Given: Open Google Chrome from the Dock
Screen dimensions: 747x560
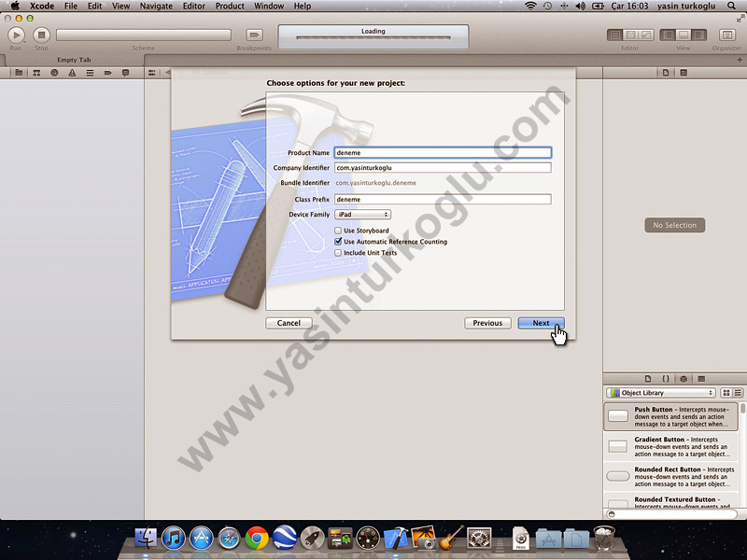Looking at the screenshot, I should click(x=257, y=539).
